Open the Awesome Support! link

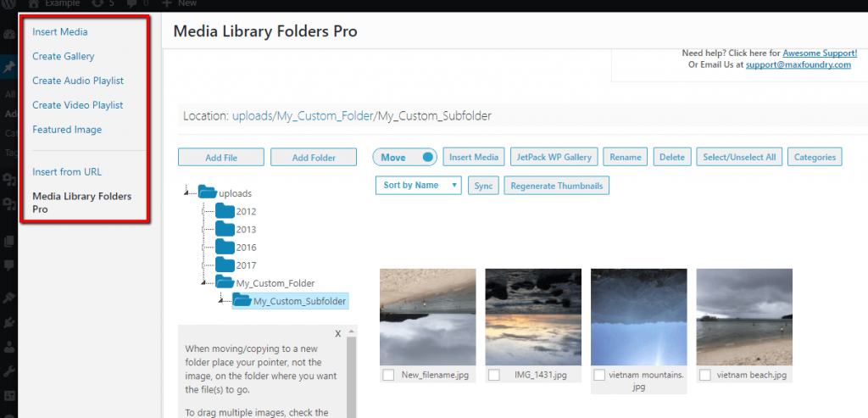coord(820,53)
